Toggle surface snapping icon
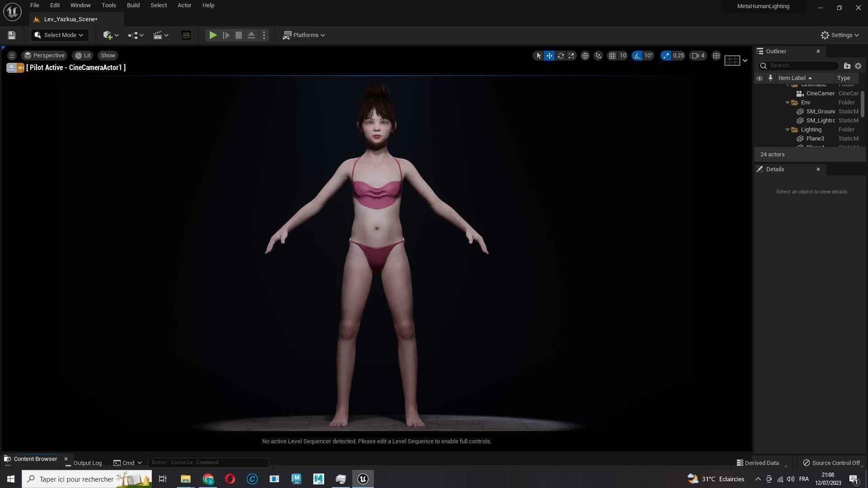868x488 pixels. (x=598, y=56)
